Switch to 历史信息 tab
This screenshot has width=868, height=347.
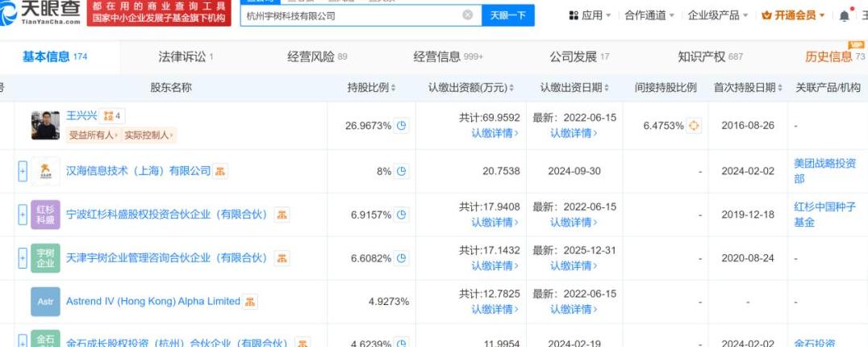[x=834, y=56]
